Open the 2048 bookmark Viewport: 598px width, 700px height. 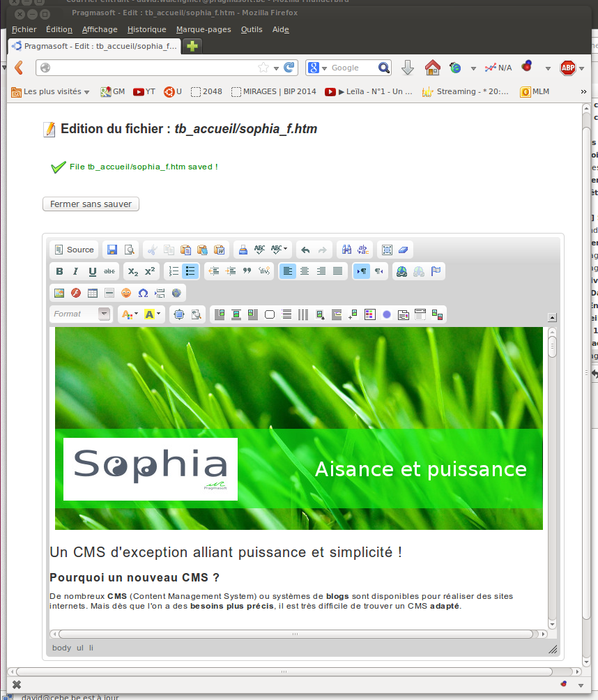pos(206,91)
